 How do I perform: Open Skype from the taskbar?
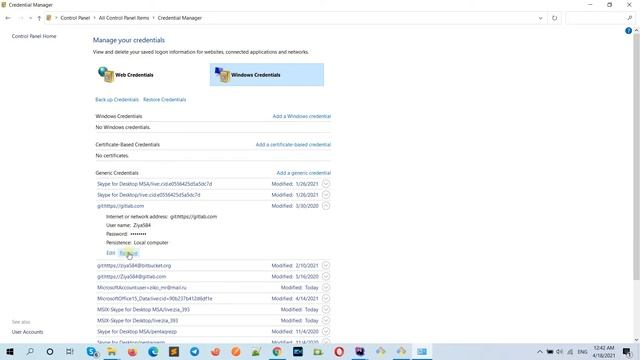click(x=92, y=351)
